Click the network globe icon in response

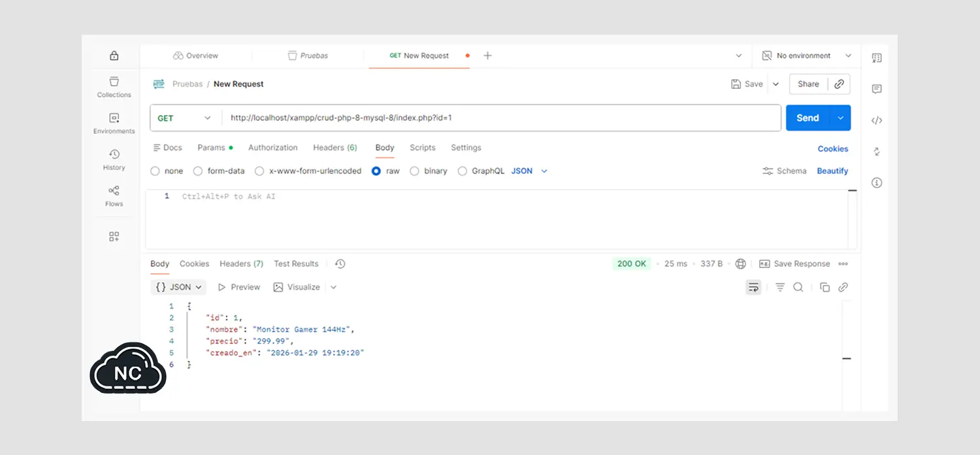pyautogui.click(x=740, y=264)
